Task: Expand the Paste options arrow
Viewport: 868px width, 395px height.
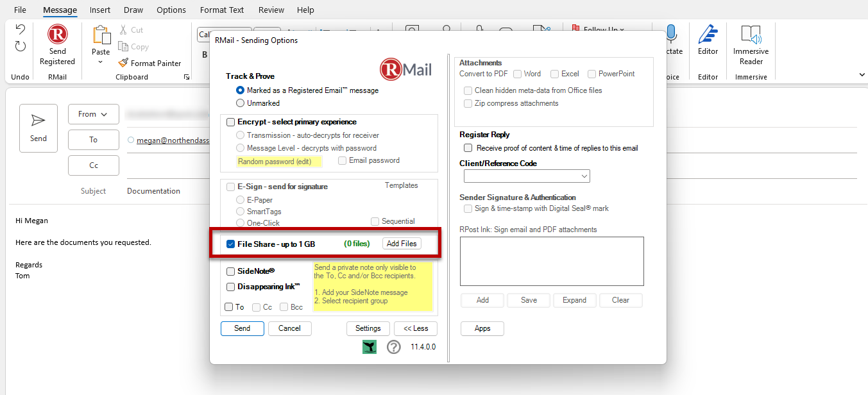Action: 101,62
